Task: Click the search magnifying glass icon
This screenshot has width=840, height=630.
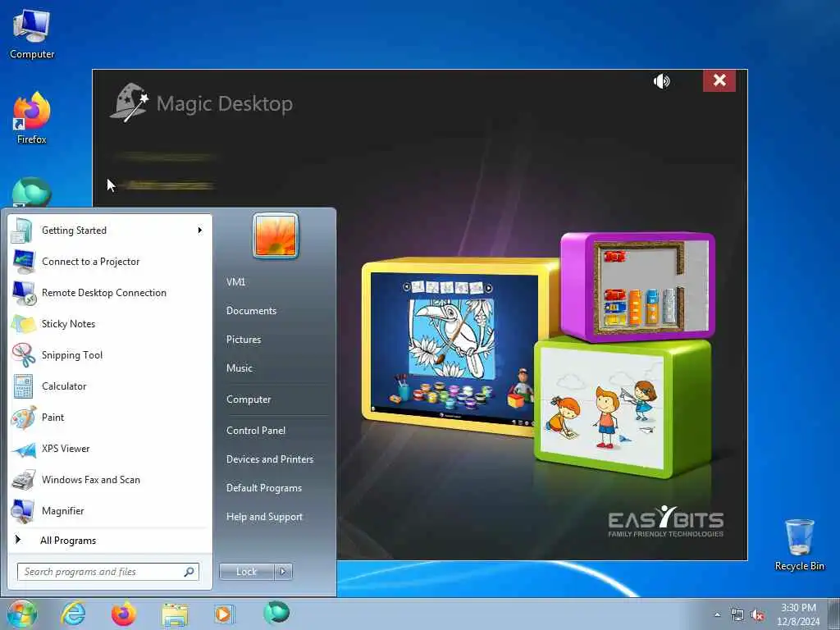Action: (189, 572)
